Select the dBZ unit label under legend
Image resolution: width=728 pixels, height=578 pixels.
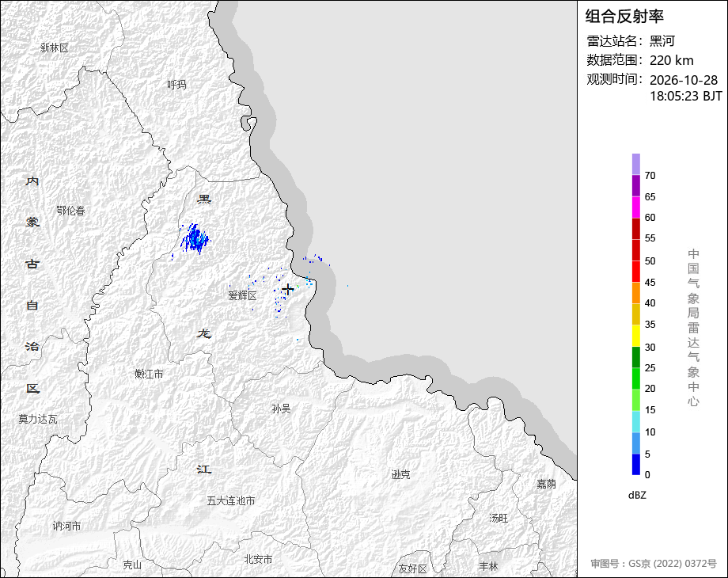coord(637,496)
